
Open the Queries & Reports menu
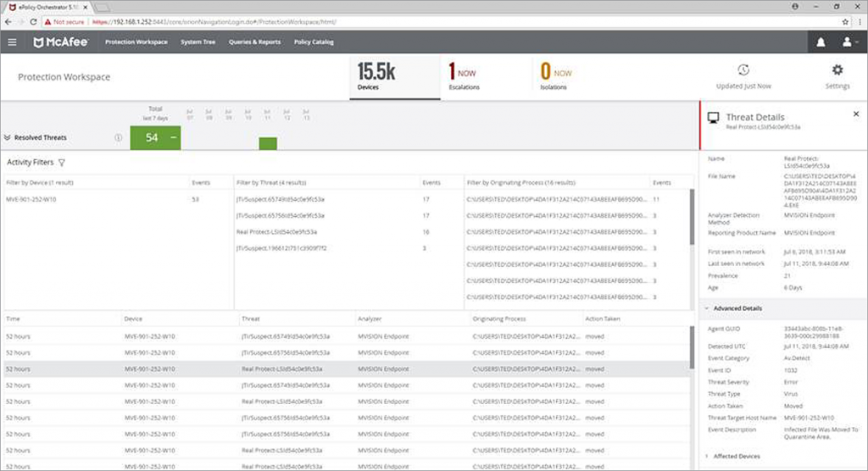pos(254,42)
